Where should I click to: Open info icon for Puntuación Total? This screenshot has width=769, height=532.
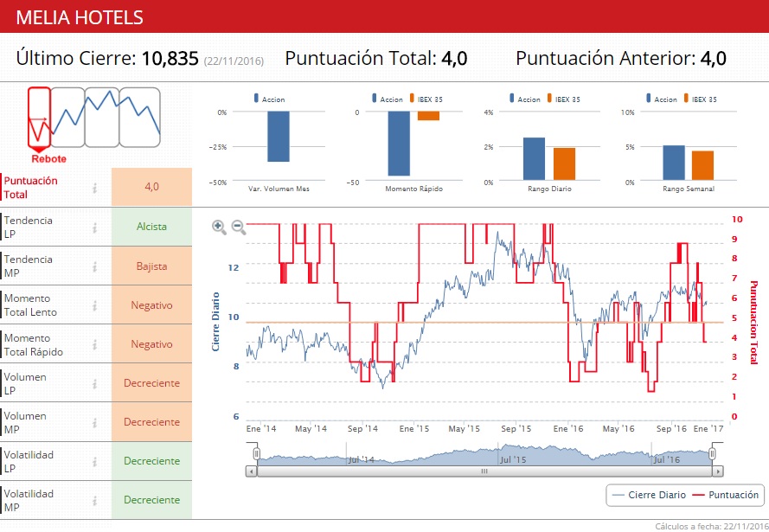pos(94,188)
